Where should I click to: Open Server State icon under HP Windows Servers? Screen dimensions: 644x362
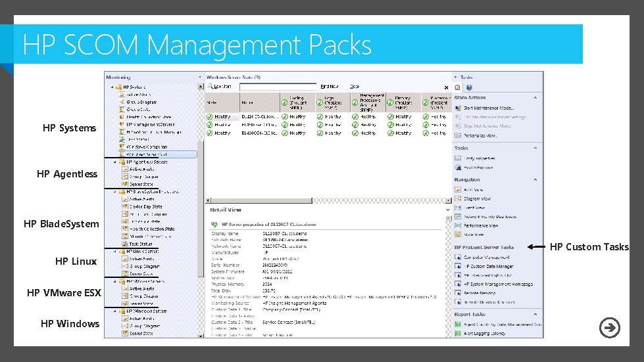125,333
